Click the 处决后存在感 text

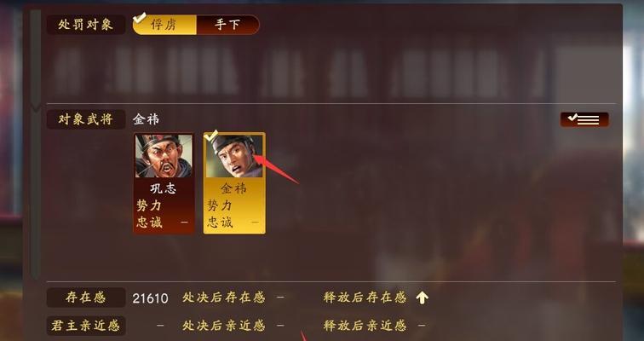pos(224,298)
